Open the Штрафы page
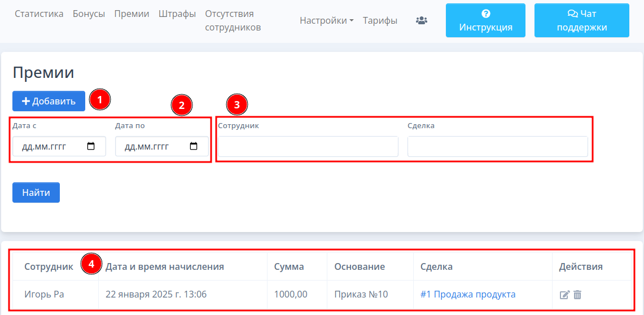Screen dimensions: 644x315 pyautogui.click(x=177, y=14)
